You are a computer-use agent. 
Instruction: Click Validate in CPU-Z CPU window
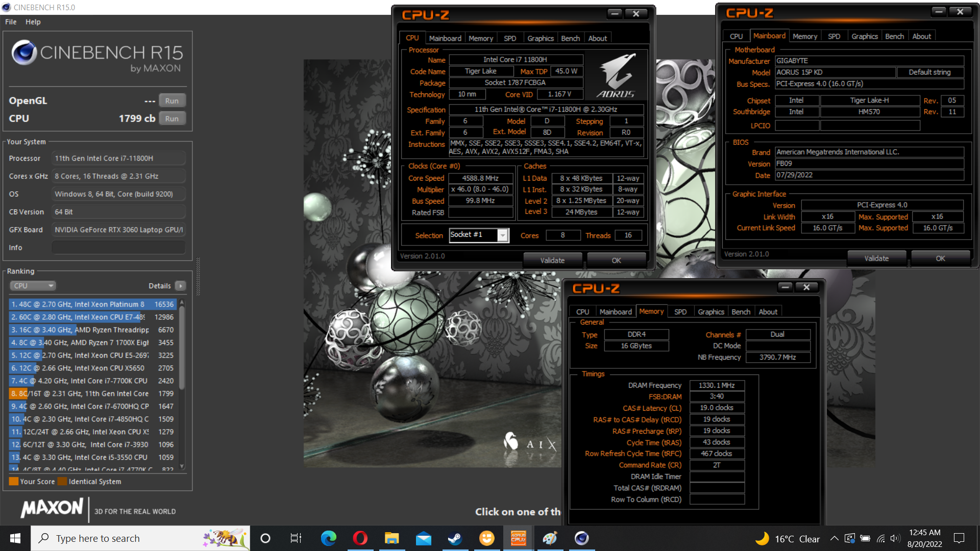[x=552, y=260]
